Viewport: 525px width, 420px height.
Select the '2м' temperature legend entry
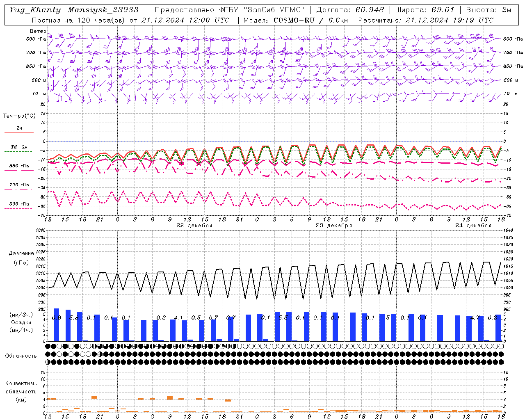tap(19, 128)
